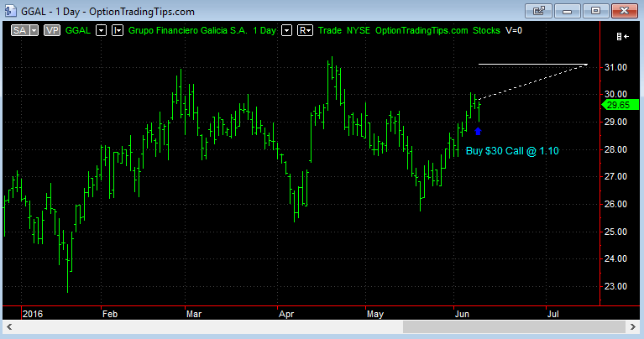Image resolution: width=644 pixels, height=339 pixels.
Task: Click the 31.00 price axis label
Action: 615,67
